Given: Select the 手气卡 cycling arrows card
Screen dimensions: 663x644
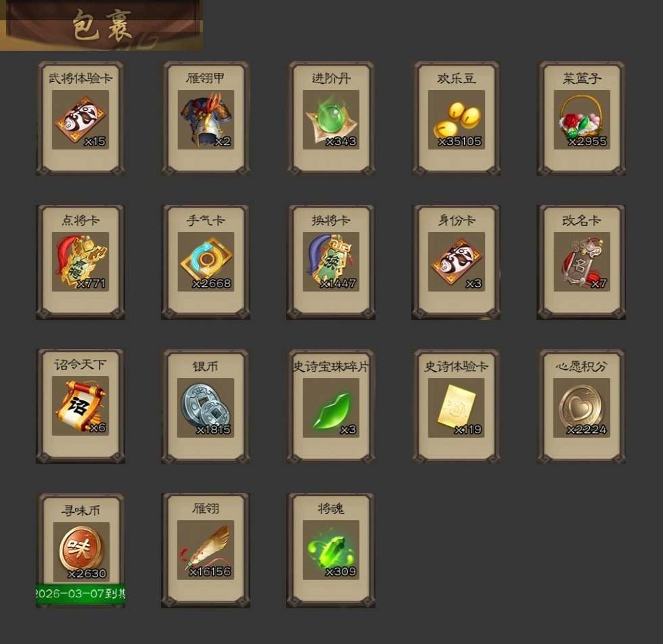Looking at the screenshot, I should point(206,262).
